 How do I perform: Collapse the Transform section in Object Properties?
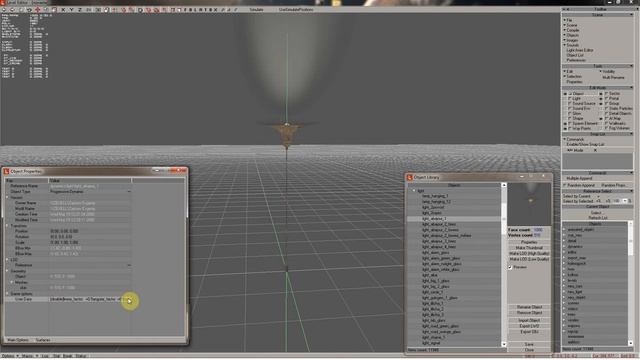[x=7, y=225]
